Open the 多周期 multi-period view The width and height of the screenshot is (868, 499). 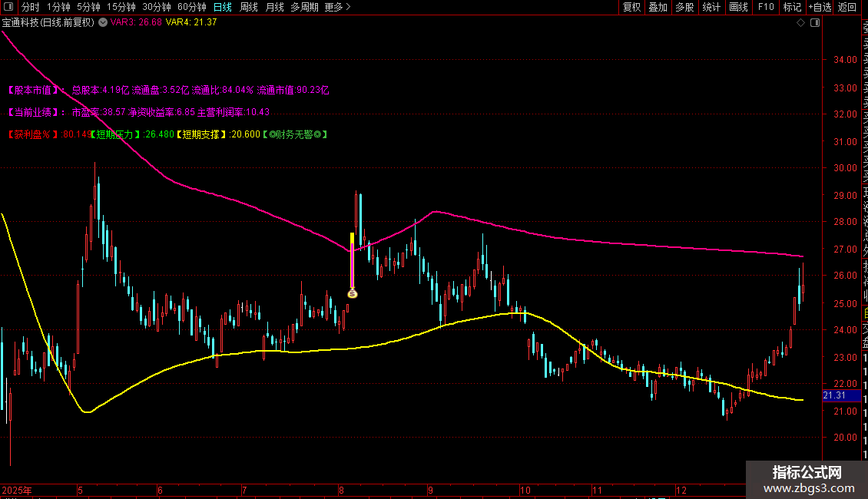[x=304, y=7]
